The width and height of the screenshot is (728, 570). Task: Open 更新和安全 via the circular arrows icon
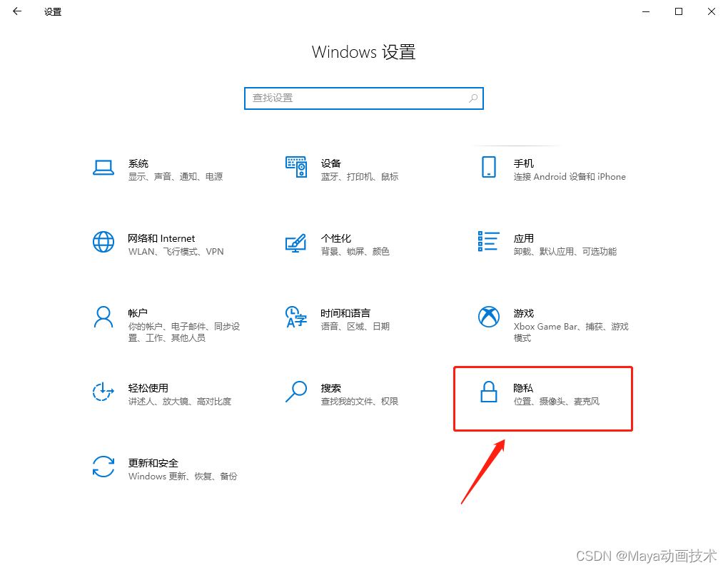pos(103,468)
